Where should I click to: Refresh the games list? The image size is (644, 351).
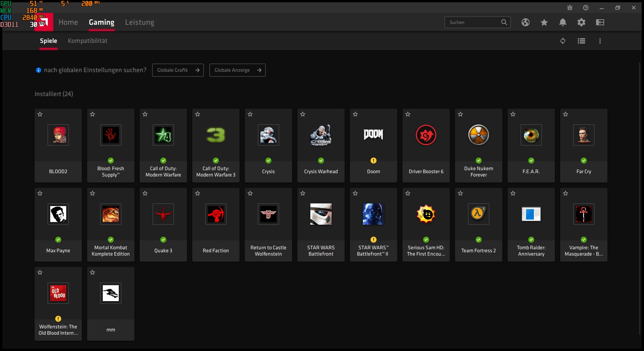click(563, 41)
